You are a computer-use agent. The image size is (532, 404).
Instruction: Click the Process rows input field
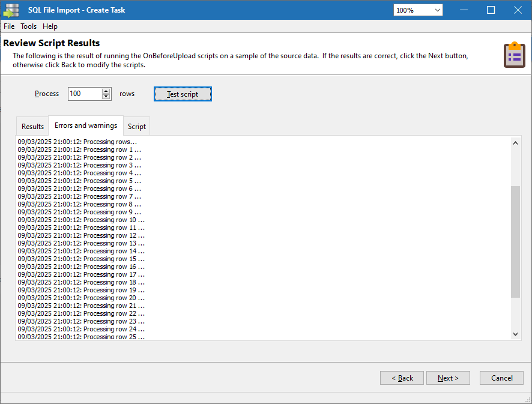tap(84, 94)
